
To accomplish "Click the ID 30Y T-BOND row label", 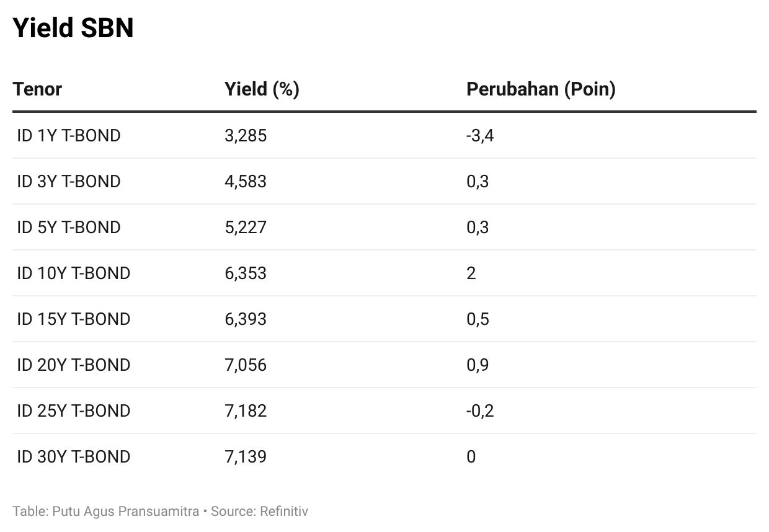I will point(74,456).
